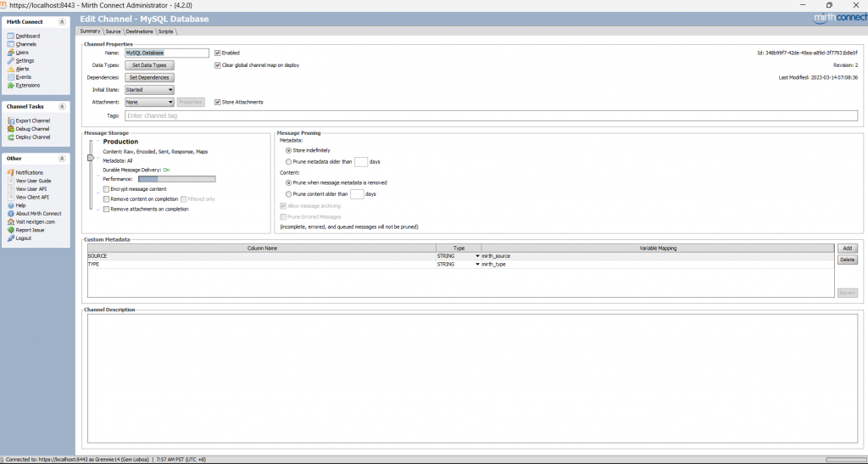Enable Remove content on completion
This screenshot has height=464, width=868.
tap(106, 199)
